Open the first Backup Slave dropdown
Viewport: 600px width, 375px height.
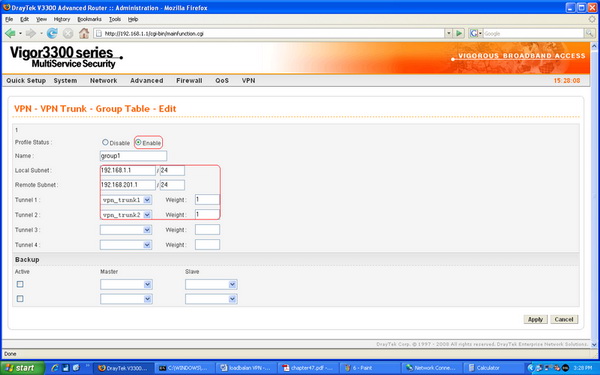click(211, 284)
